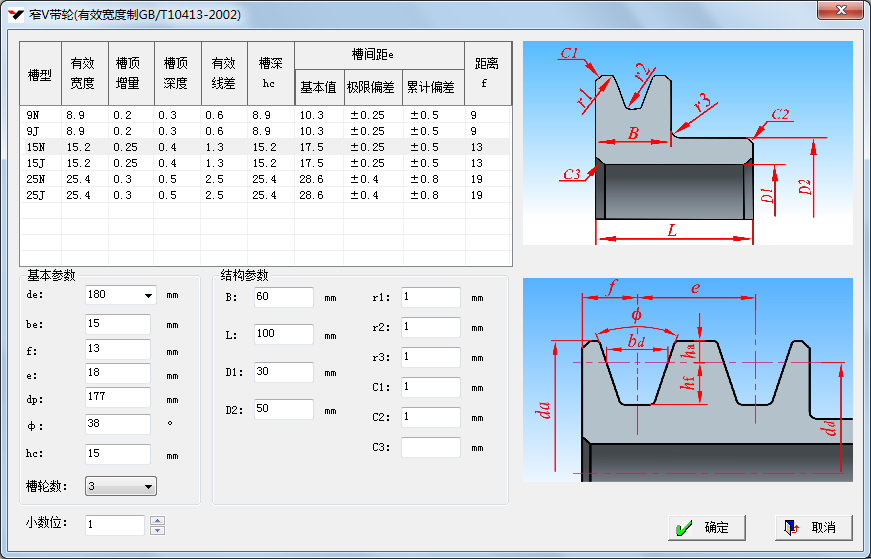Click the empty C3 input field
Viewport: 871px width, 559px height.
click(x=430, y=447)
